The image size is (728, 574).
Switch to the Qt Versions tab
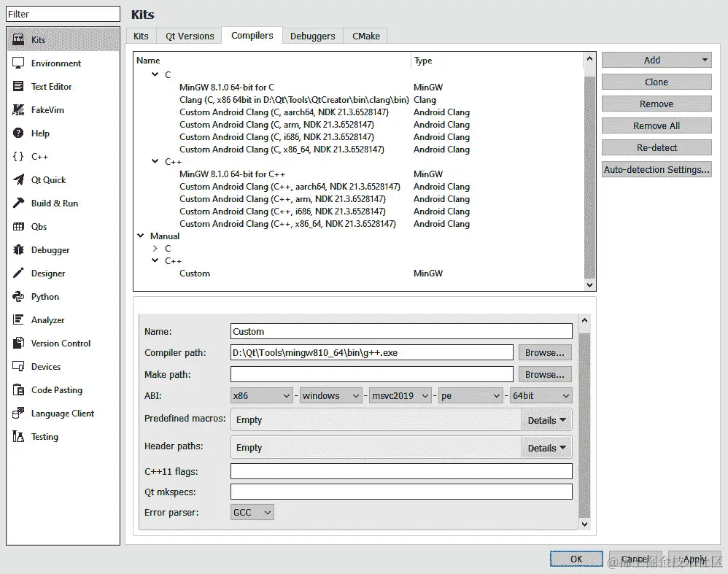click(190, 36)
